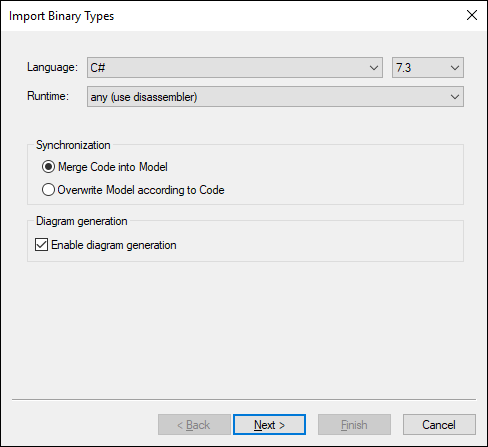Click the chevron arrow beside version 7.3
The image size is (488, 447).
[x=455, y=68]
